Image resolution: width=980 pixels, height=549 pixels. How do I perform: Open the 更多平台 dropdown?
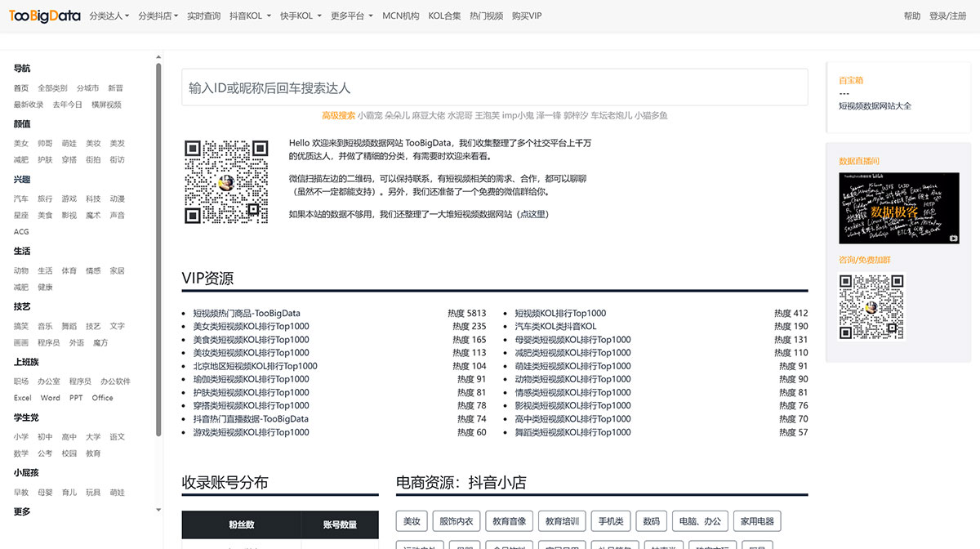(348, 15)
